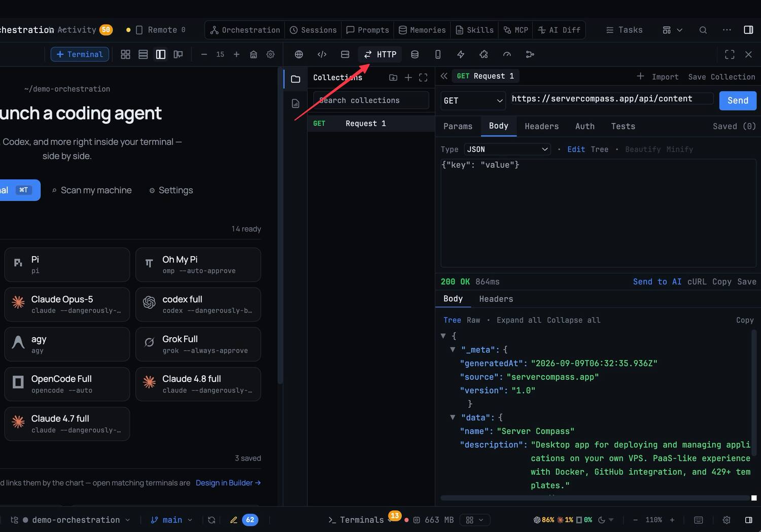Add new folder to Collections

click(393, 78)
